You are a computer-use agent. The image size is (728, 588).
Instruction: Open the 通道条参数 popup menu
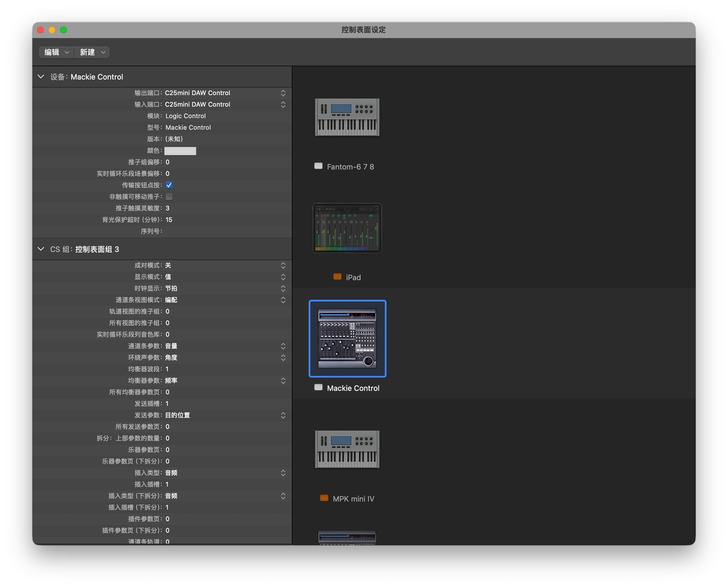[226, 346]
